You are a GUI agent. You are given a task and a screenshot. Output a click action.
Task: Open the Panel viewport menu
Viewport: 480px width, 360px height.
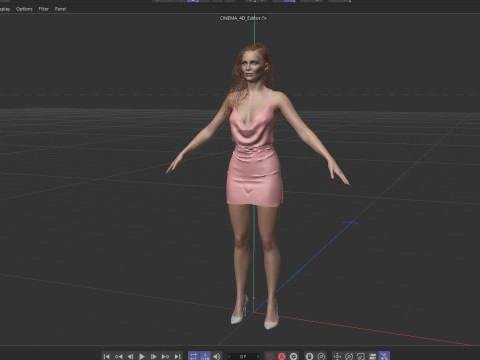pos(60,9)
